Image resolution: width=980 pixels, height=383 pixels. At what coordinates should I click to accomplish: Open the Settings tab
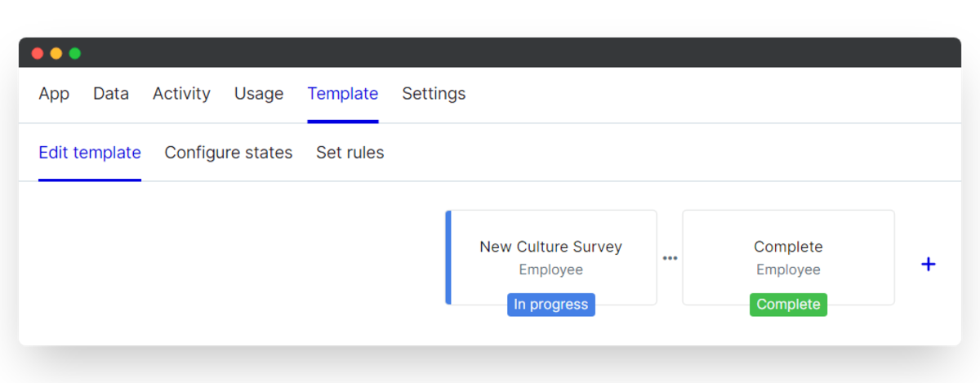tap(434, 94)
